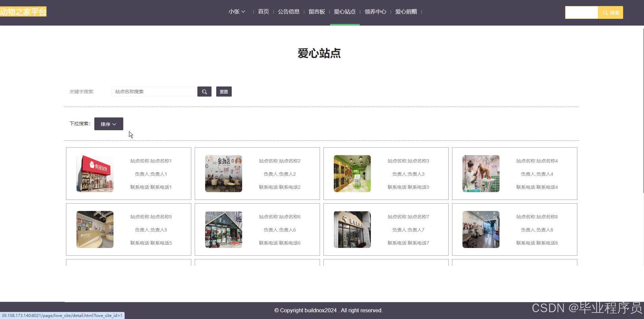Image resolution: width=644 pixels, height=319 pixels.
Task: Click the keyword search magnifier button
Action: click(204, 92)
